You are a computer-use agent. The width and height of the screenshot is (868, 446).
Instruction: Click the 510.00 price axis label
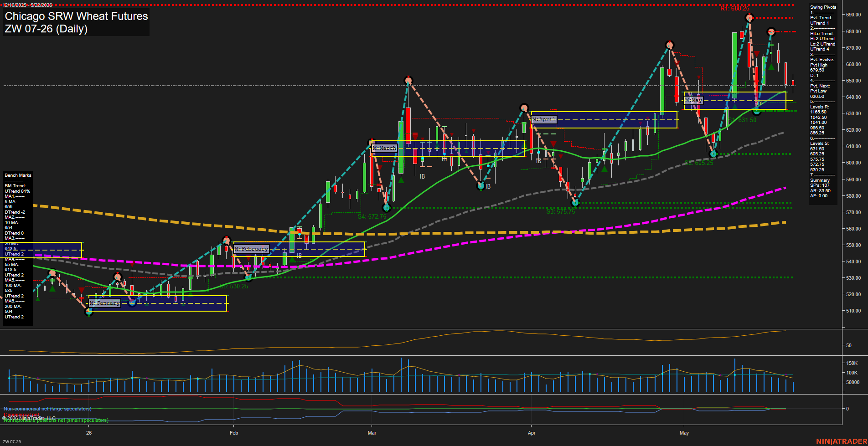[853, 311]
